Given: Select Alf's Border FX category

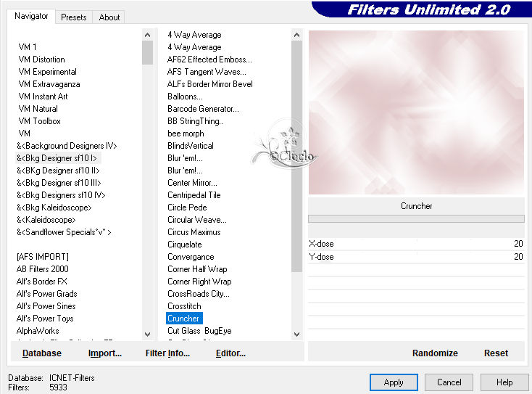Looking at the screenshot, I should coord(42,282).
